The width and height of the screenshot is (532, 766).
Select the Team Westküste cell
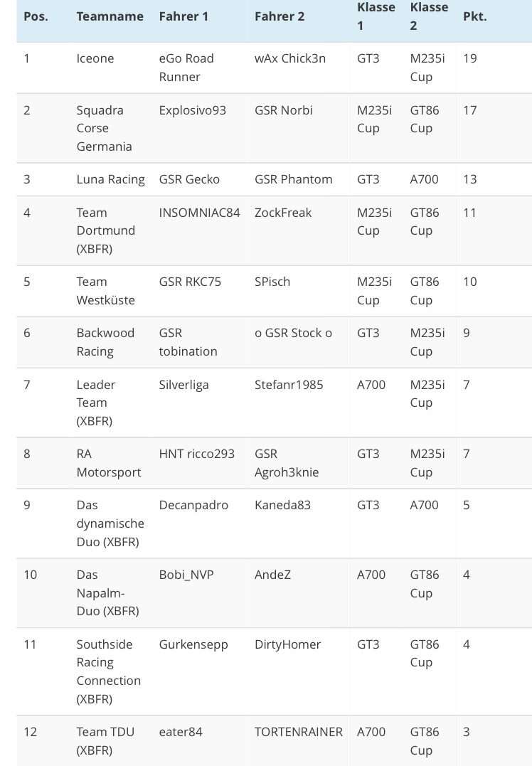click(x=105, y=291)
